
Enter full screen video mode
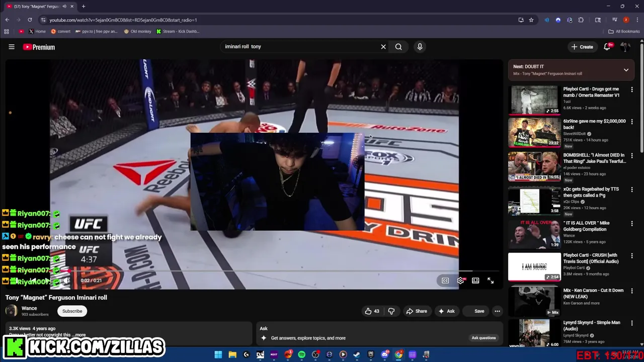click(491, 281)
